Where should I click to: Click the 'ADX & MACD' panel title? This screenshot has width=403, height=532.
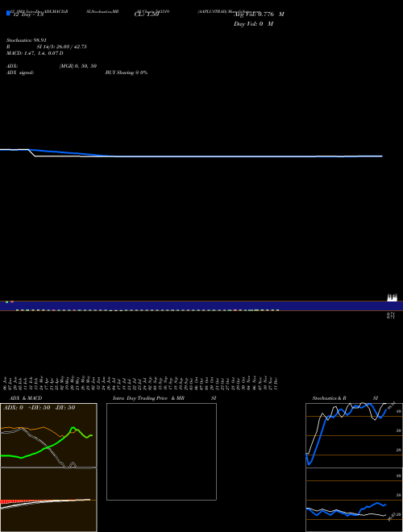tap(26, 398)
